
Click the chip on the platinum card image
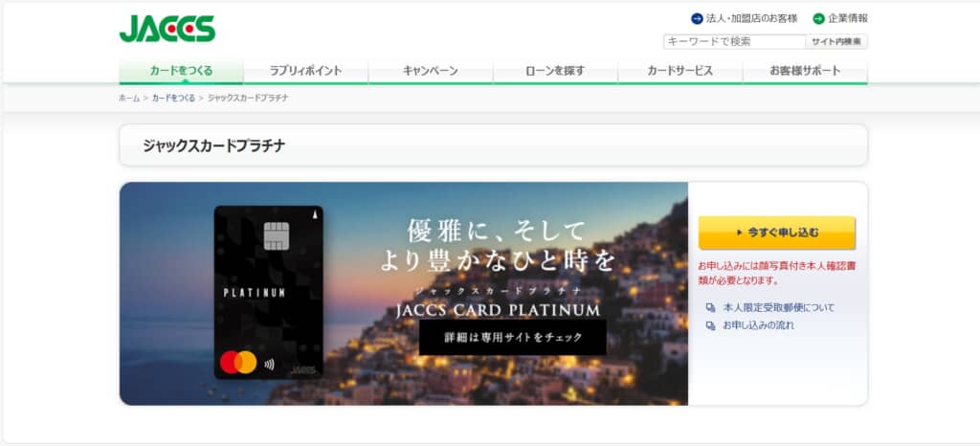276,234
